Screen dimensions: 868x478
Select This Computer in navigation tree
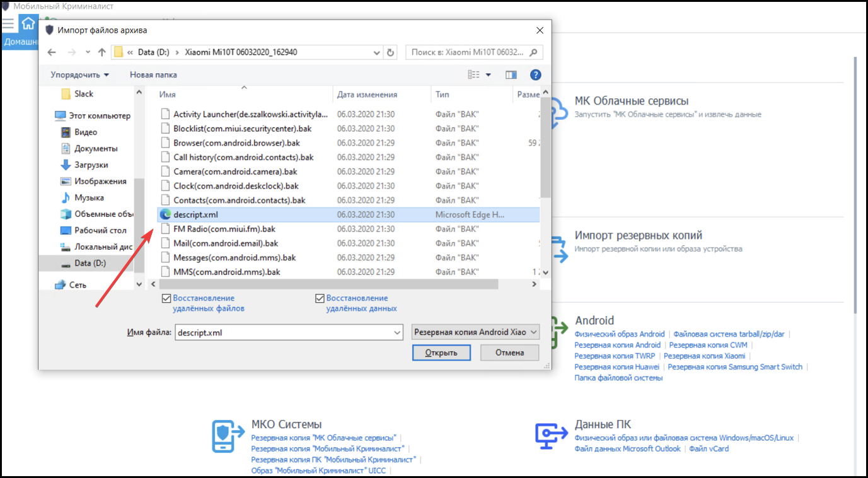pyautogui.click(x=93, y=116)
